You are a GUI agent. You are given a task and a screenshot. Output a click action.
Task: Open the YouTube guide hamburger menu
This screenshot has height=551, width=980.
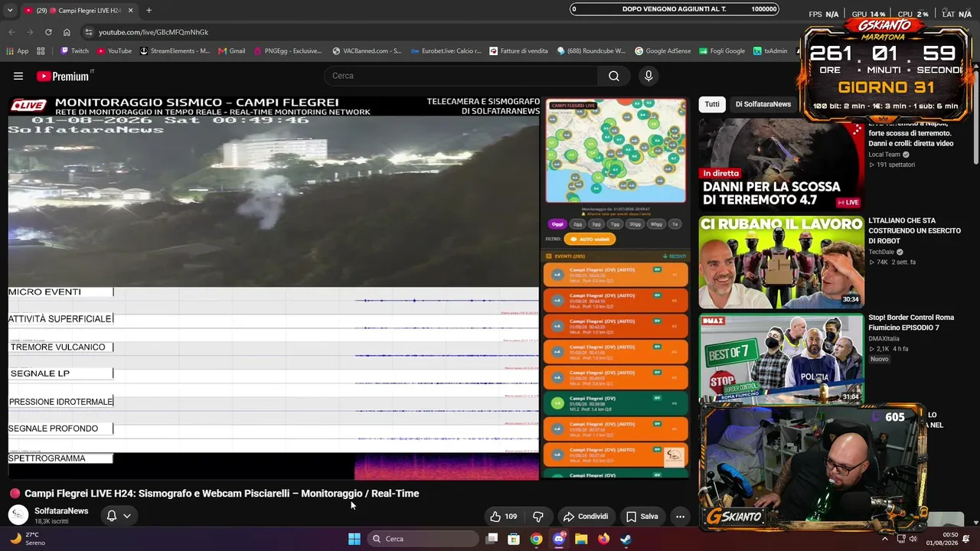(x=18, y=76)
